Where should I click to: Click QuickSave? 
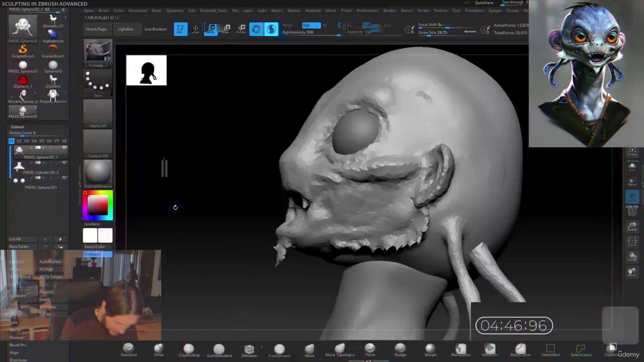484,3
